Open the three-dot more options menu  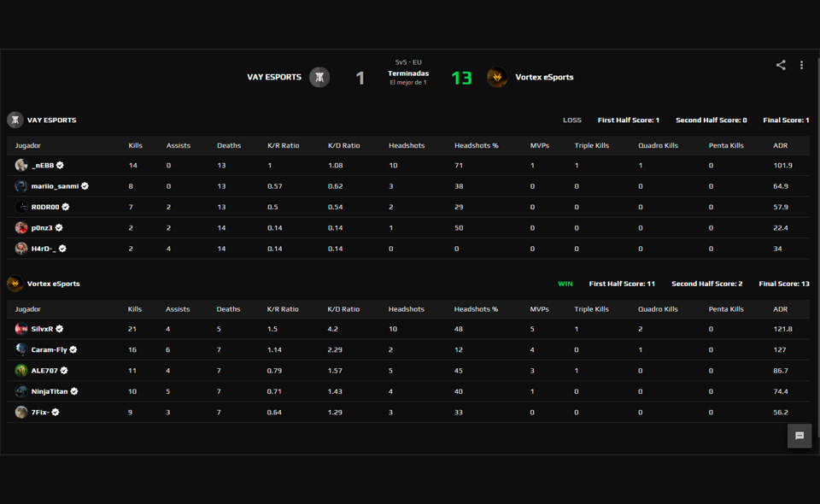tap(802, 65)
